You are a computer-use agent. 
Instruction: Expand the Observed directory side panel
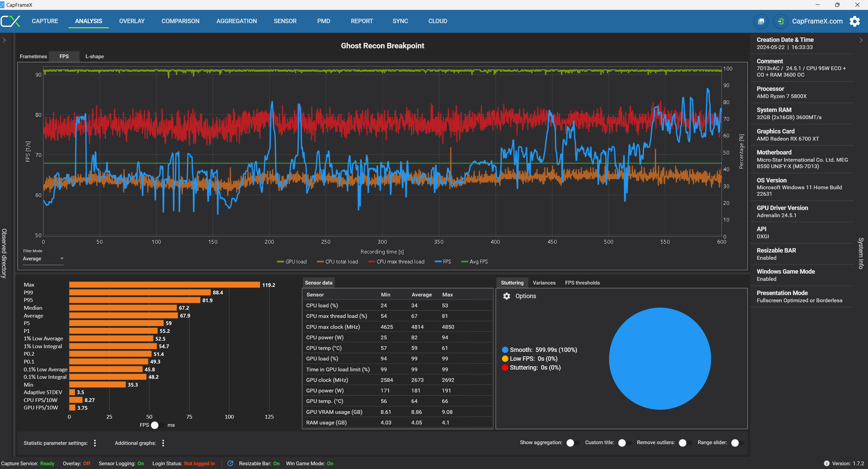4,40
